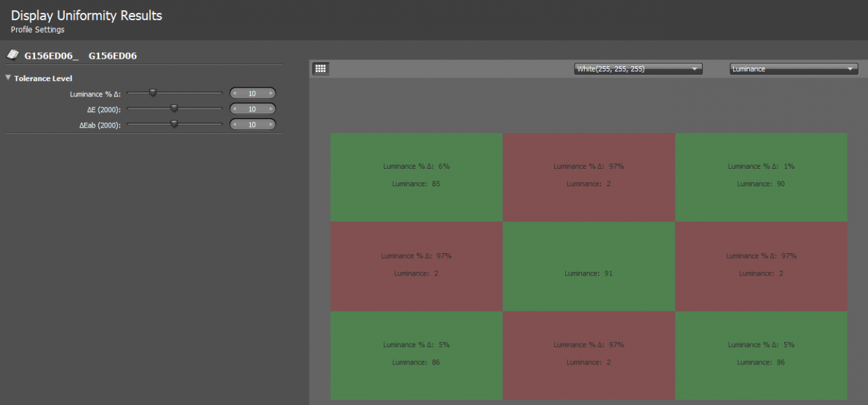Select the green cell showing Luminance 85
The image size is (868, 405).
[x=416, y=177]
